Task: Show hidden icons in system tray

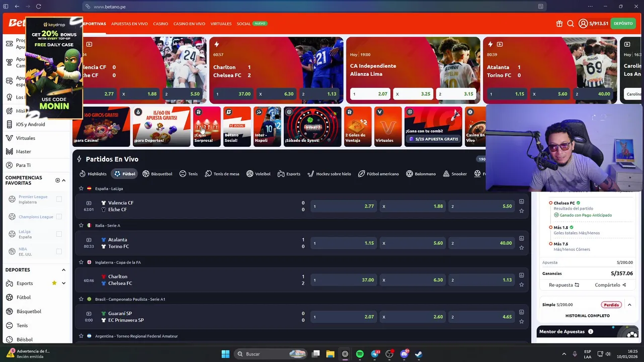Action: point(564,354)
